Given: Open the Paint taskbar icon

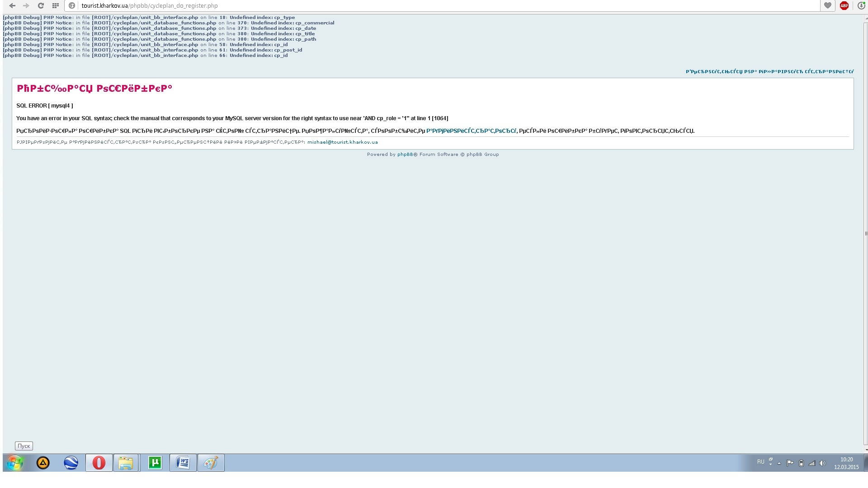Looking at the screenshot, I should [x=211, y=463].
